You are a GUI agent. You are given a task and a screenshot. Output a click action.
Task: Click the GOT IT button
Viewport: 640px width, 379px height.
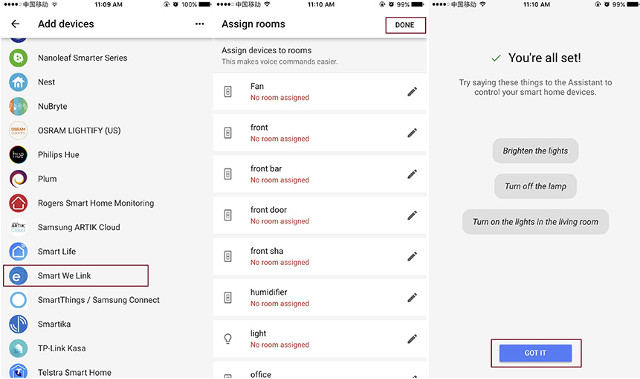pyautogui.click(x=536, y=353)
